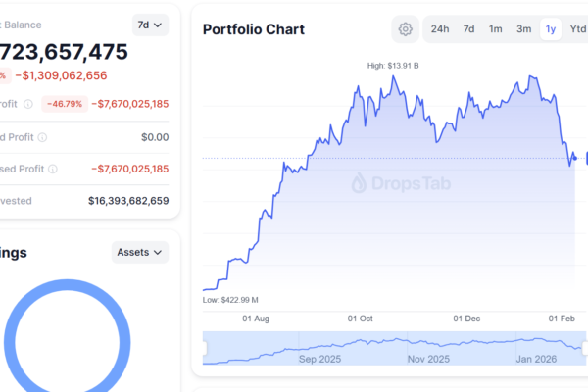Click info icon next to Unrealized Profit
The image size is (588, 392).
coord(53,169)
